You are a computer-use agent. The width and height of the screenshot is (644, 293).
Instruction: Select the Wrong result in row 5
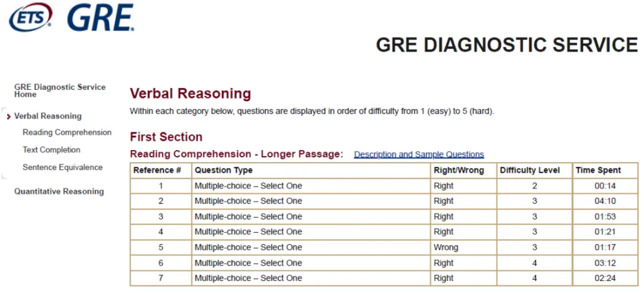445,248
